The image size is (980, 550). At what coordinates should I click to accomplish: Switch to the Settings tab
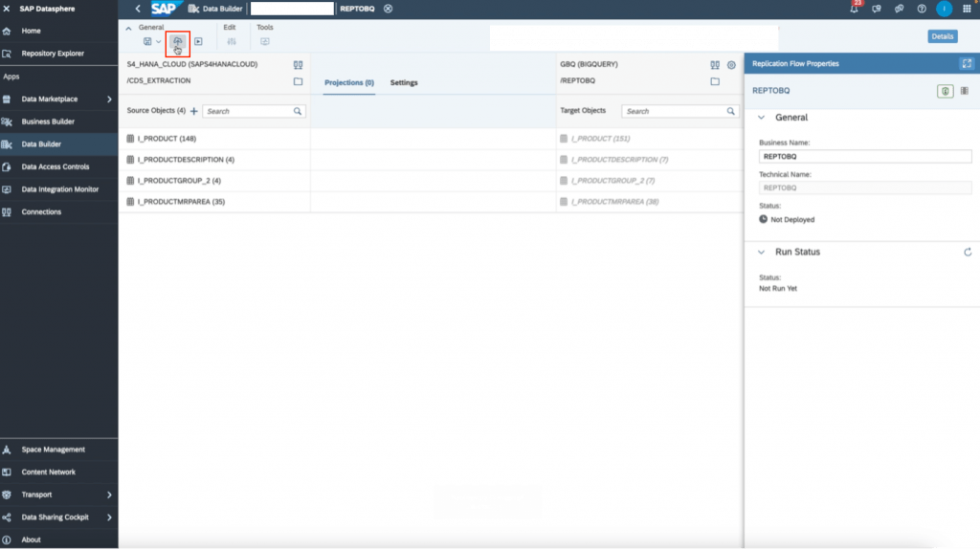404,82
